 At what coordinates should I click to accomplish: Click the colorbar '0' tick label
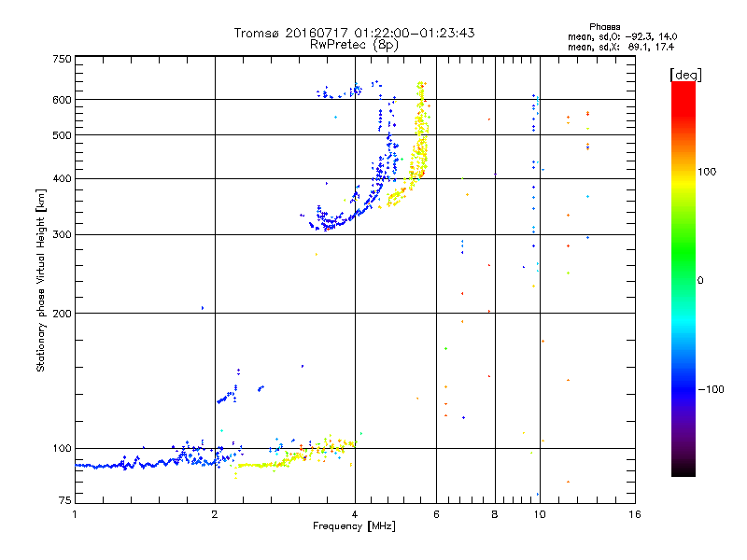[700, 280]
